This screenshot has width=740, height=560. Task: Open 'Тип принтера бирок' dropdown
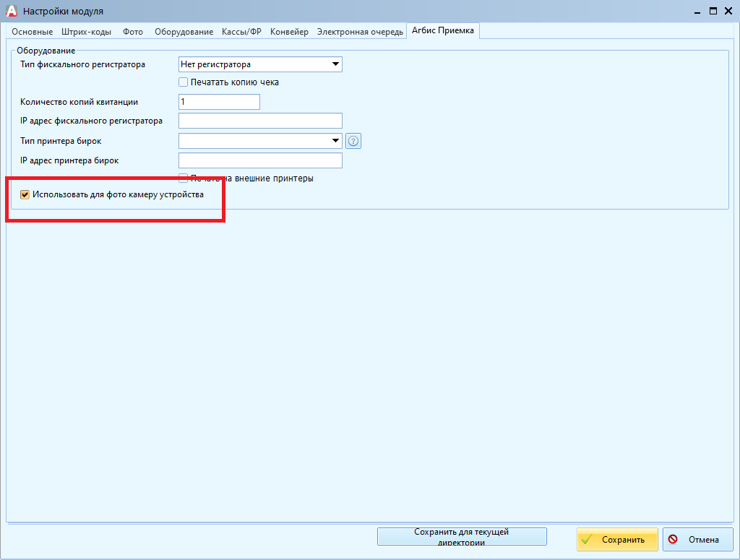tap(260, 141)
